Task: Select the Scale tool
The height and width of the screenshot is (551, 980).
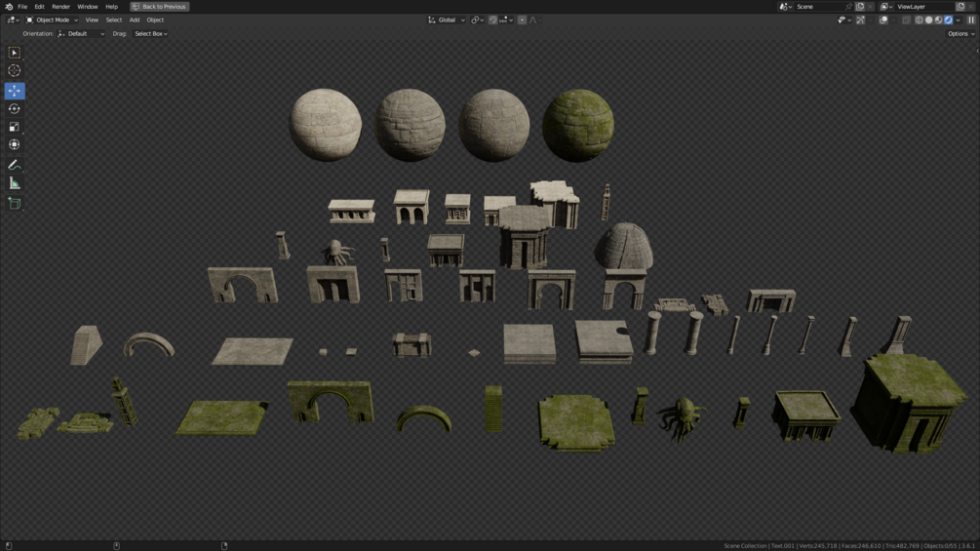Action: pyautogui.click(x=15, y=127)
